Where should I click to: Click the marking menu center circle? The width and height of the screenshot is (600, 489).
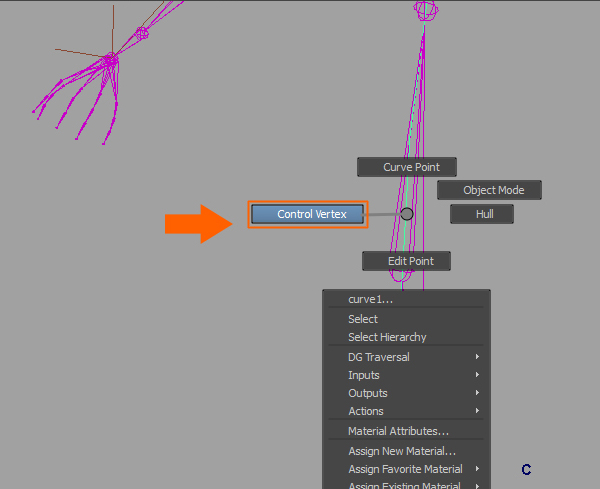pyautogui.click(x=407, y=214)
